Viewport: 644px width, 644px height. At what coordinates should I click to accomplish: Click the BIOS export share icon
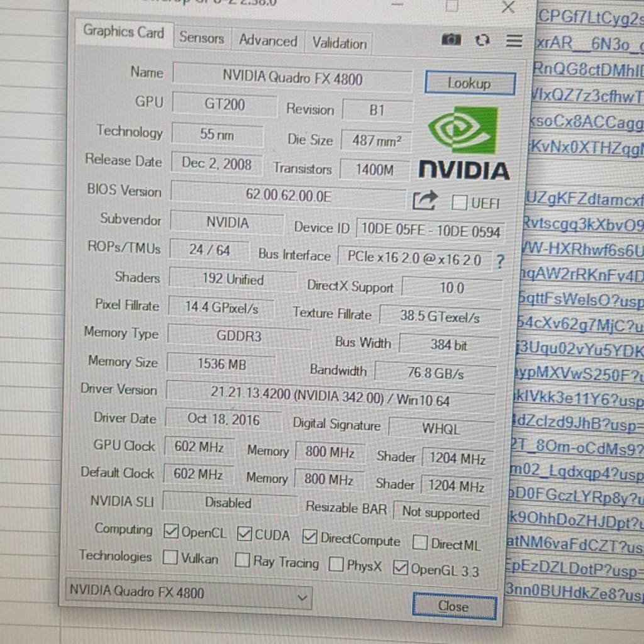(425, 201)
